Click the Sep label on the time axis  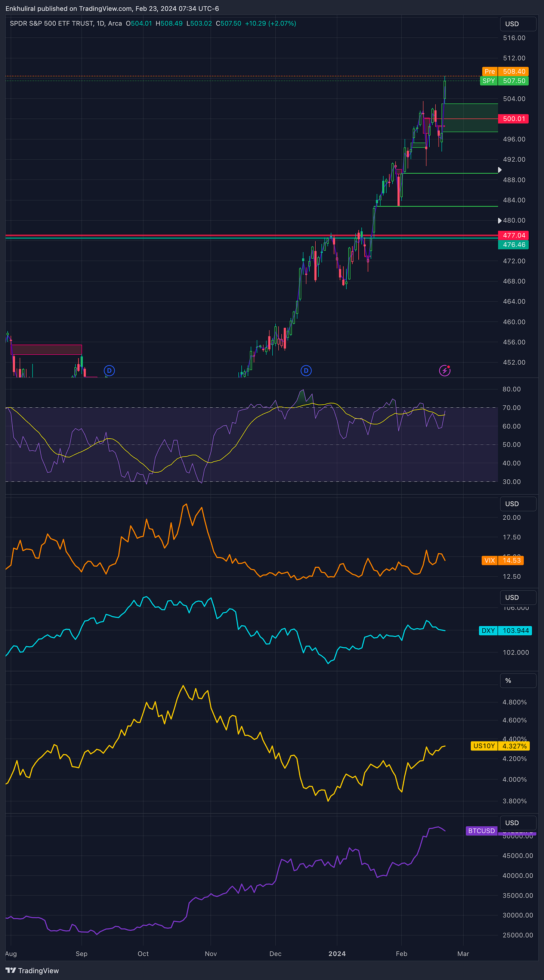81,954
